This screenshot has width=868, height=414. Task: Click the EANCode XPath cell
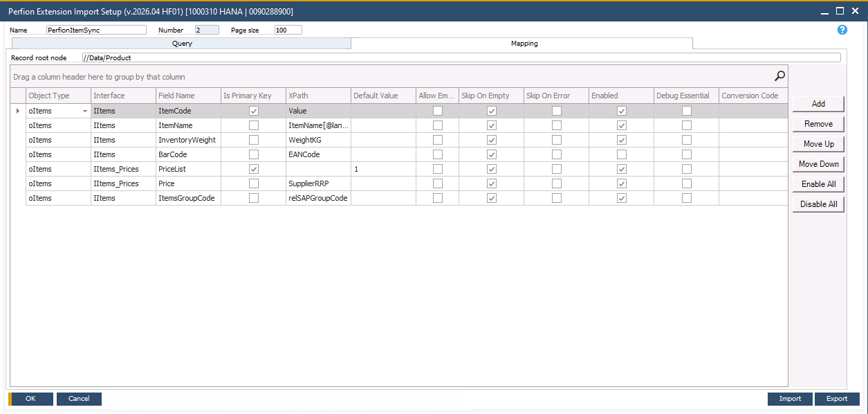point(318,154)
